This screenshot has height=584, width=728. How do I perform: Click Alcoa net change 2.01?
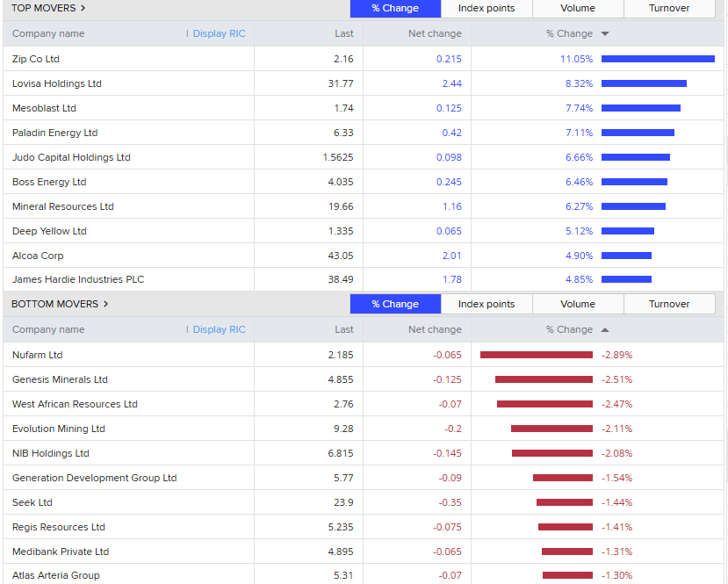[x=451, y=256]
